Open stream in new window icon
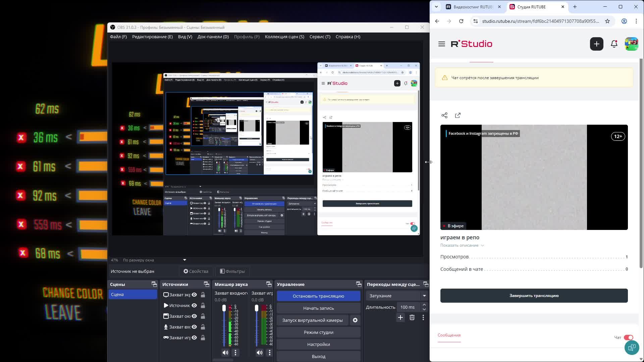The height and width of the screenshot is (362, 644). [x=458, y=115]
